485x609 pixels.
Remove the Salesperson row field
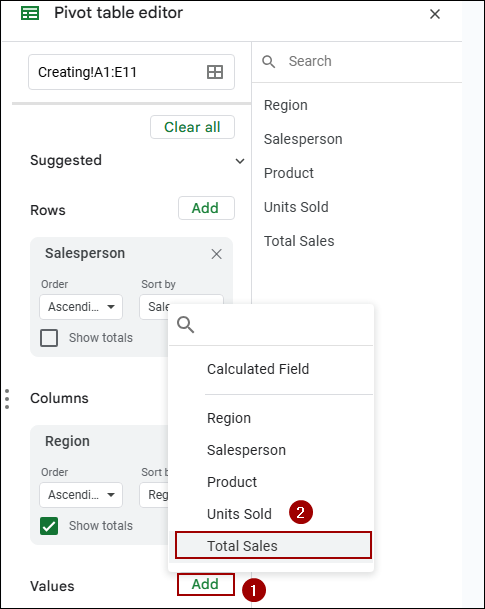click(x=216, y=254)
